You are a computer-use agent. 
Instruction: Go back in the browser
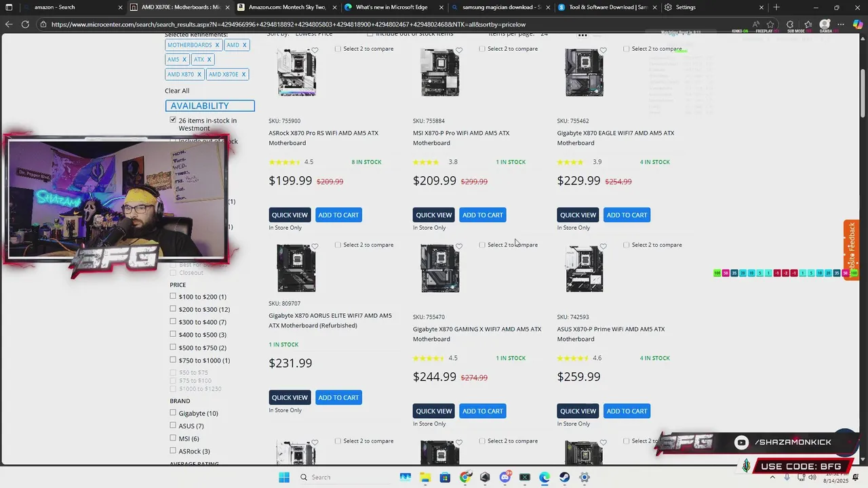pos(8,24)
